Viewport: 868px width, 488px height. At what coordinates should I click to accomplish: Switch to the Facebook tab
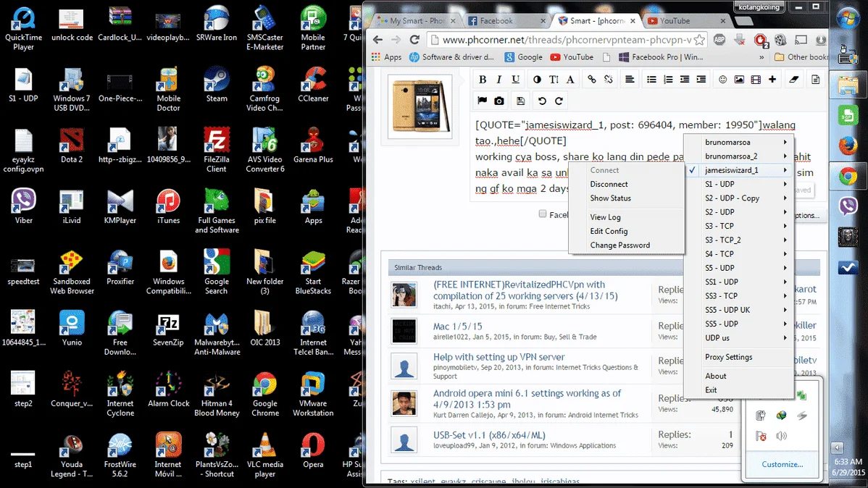point(506,21)
